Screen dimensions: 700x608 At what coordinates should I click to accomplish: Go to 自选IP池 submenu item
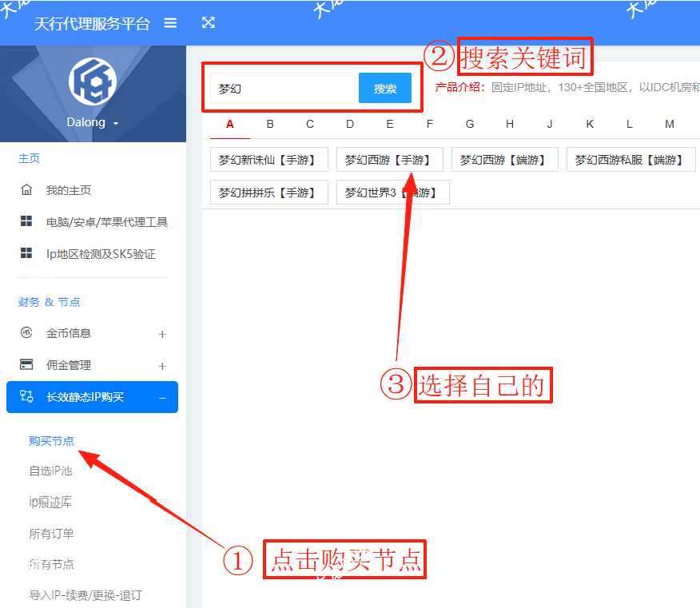(x=50, y=471)
